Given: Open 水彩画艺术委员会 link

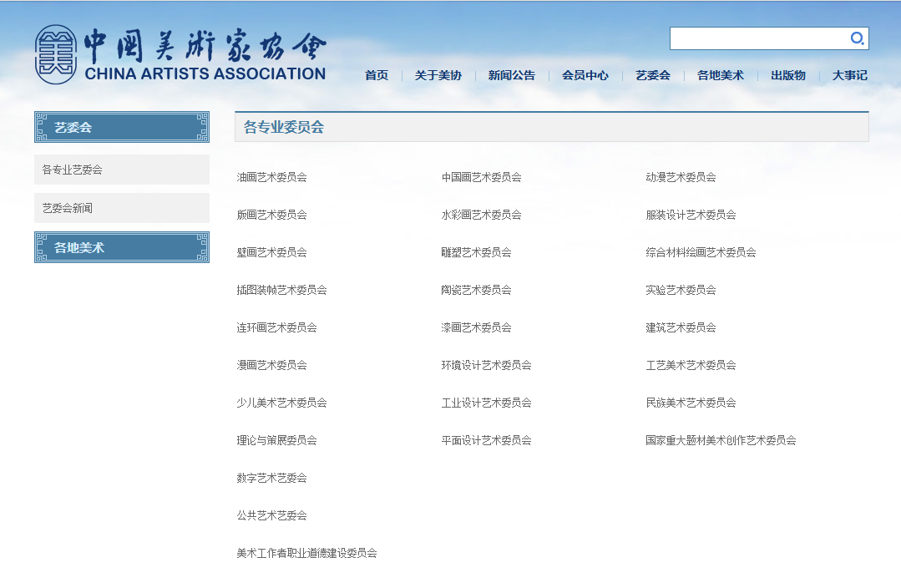Looking at the screenshot, I should pos(482,215).
